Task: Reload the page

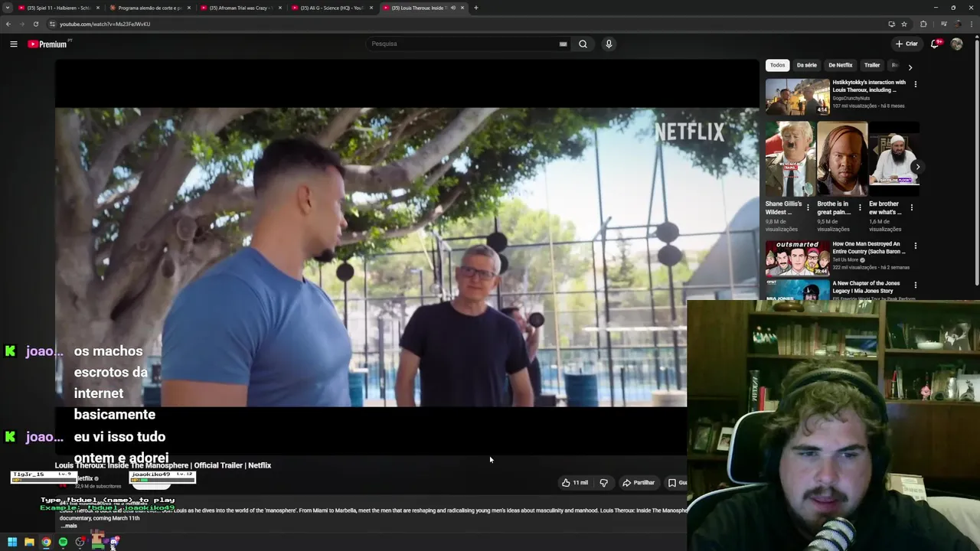Action: pos(35,24)
